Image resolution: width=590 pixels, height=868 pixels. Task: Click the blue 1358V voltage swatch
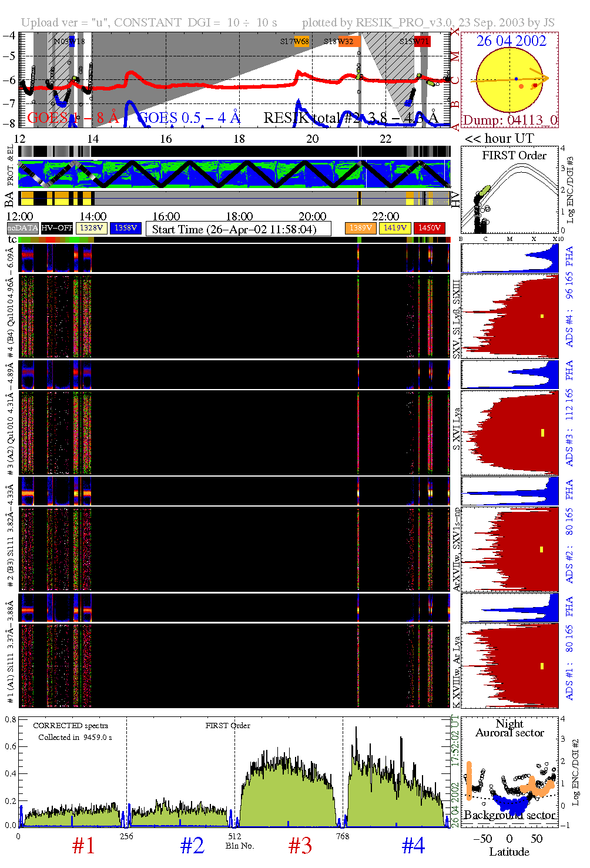pyautogui.click(x=126, y=228)
